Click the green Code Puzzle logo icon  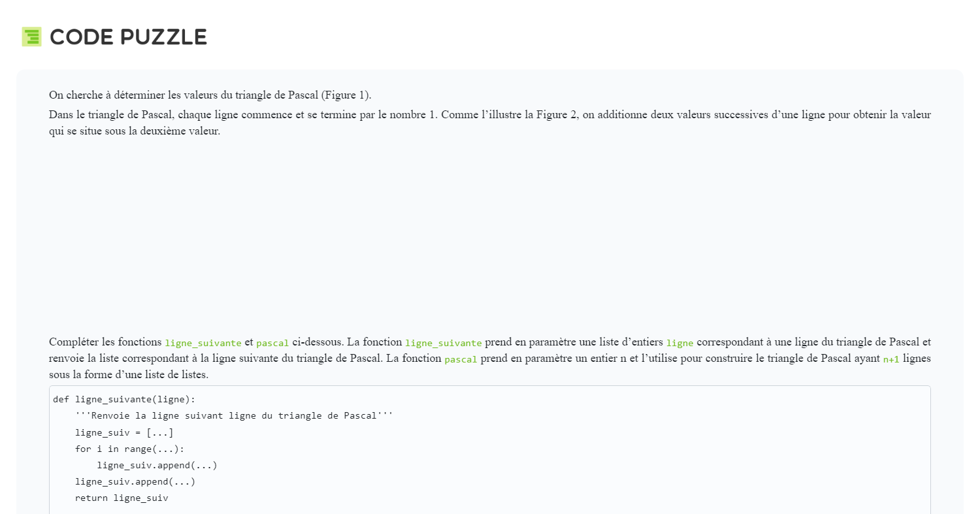pyautogui.click(x=31, y=37)
